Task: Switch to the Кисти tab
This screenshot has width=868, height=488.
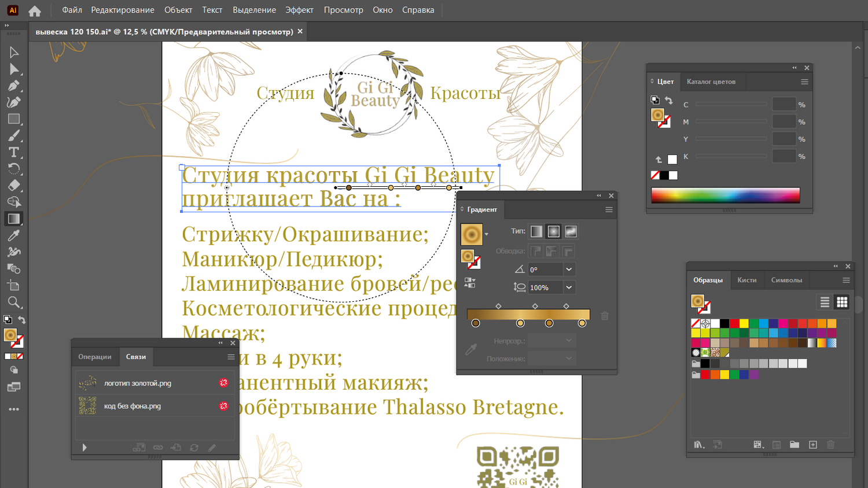Action: [x=747, y=280]
